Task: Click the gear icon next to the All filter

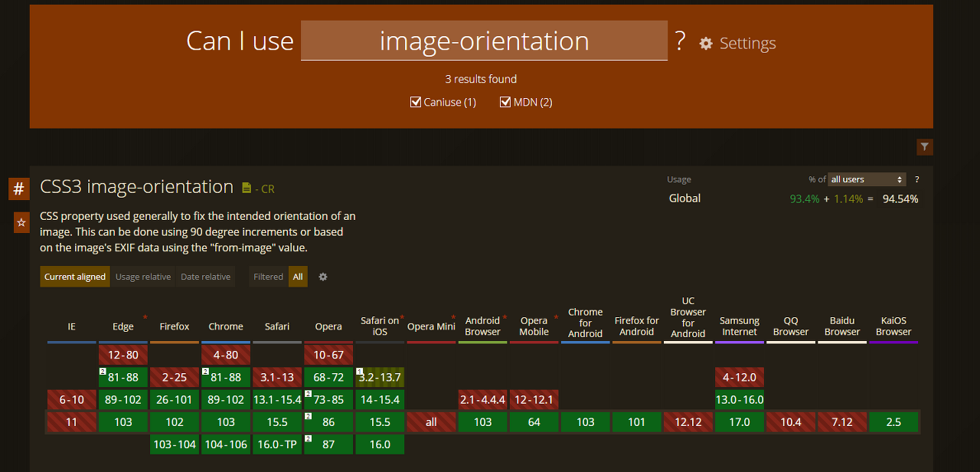Action: [322, 277]
